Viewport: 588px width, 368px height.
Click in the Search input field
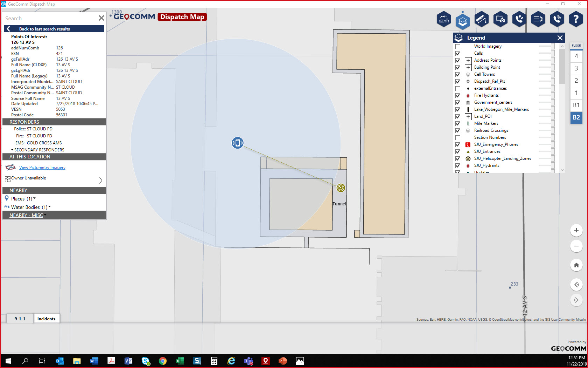pos(50,18)
